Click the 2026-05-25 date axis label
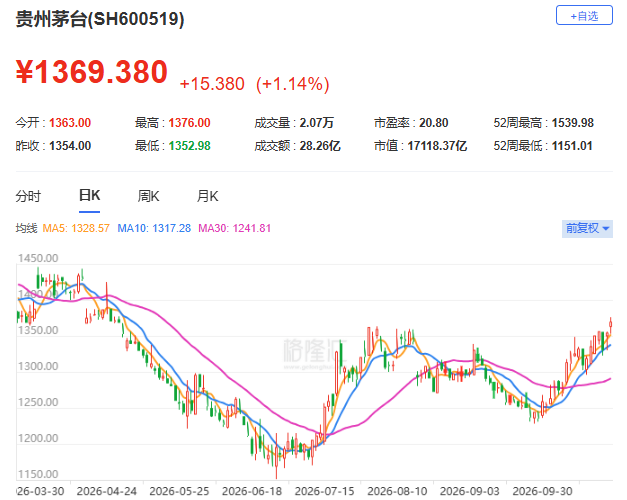The height and width of the screenshot is (500, 627). click(x=179, y=491)
